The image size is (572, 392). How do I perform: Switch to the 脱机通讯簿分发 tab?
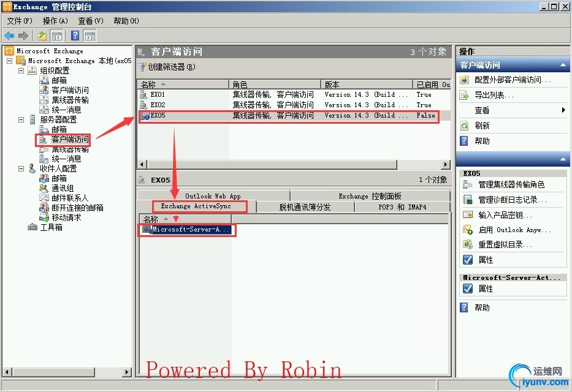(x=305, y=207)
